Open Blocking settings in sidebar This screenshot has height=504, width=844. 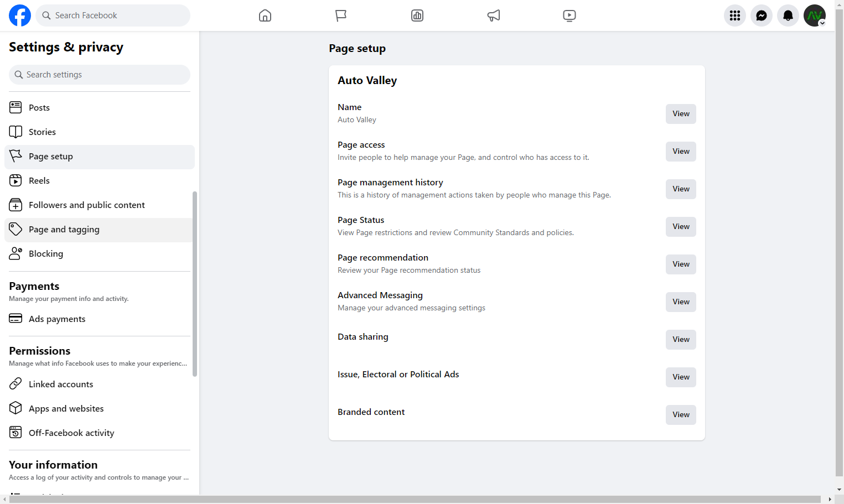pyautogui.click(x=100, y=253)
